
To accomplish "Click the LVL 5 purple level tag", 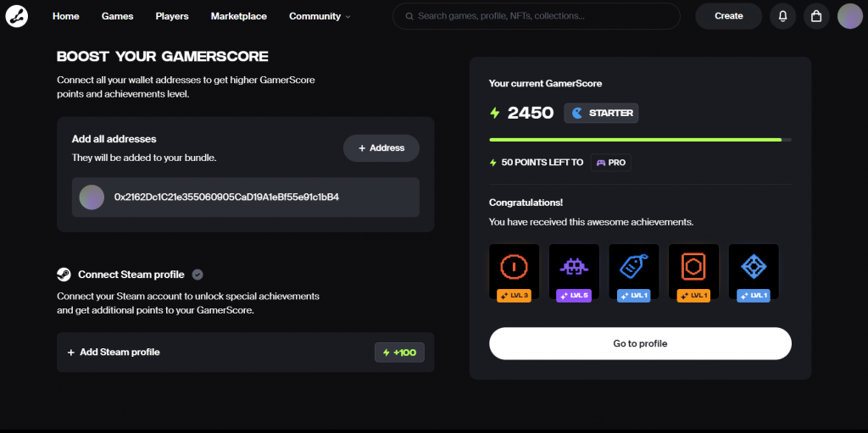I will (x=574, y=296).
